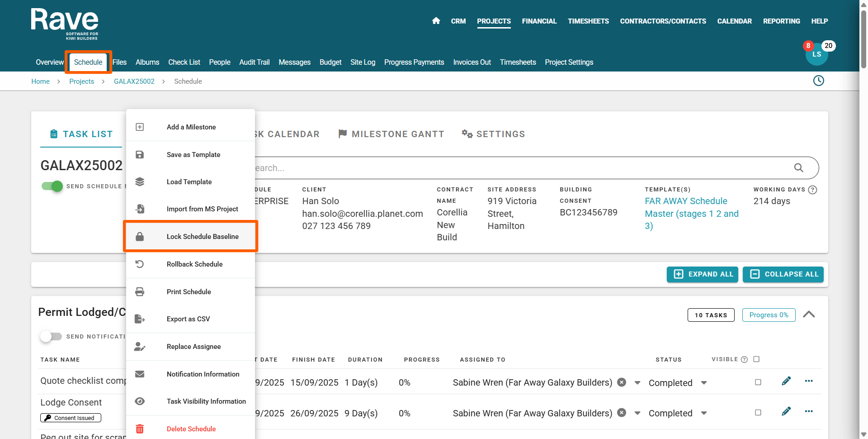Click the home icon in top navigation

point(436,21)
